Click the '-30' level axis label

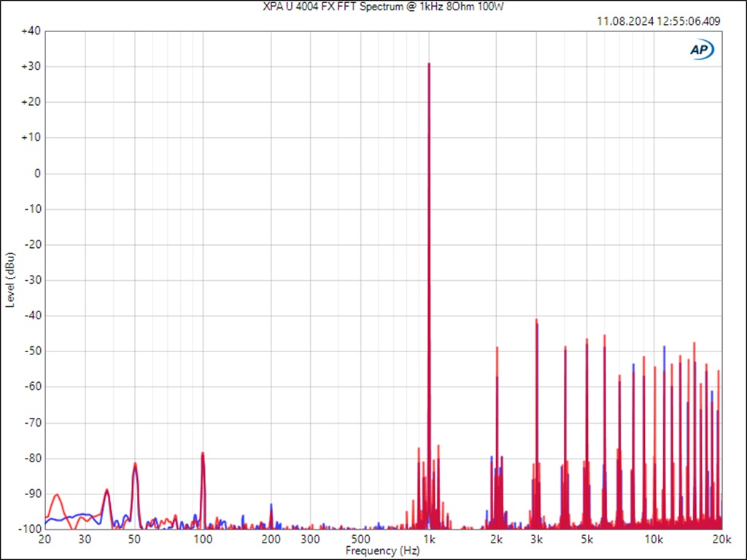tap(32, 281)
